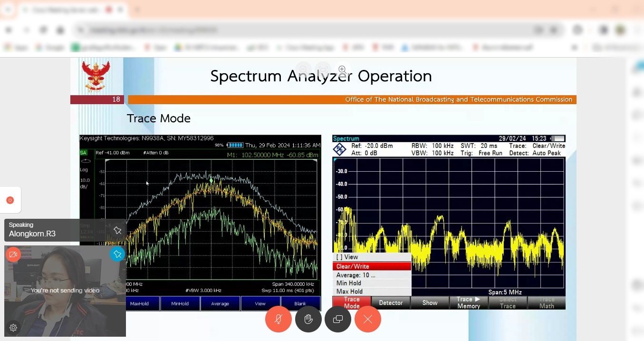Click the red recording indicator icon
The height and width of the screenshot is (341, 644).
click(x=10, y=200)
